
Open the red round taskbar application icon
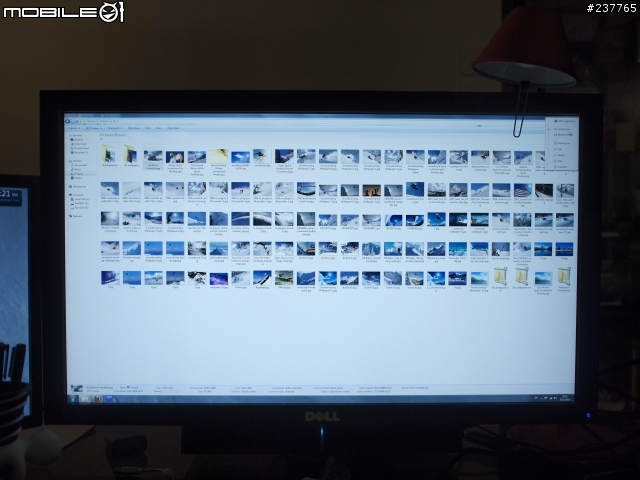(97, 399)
